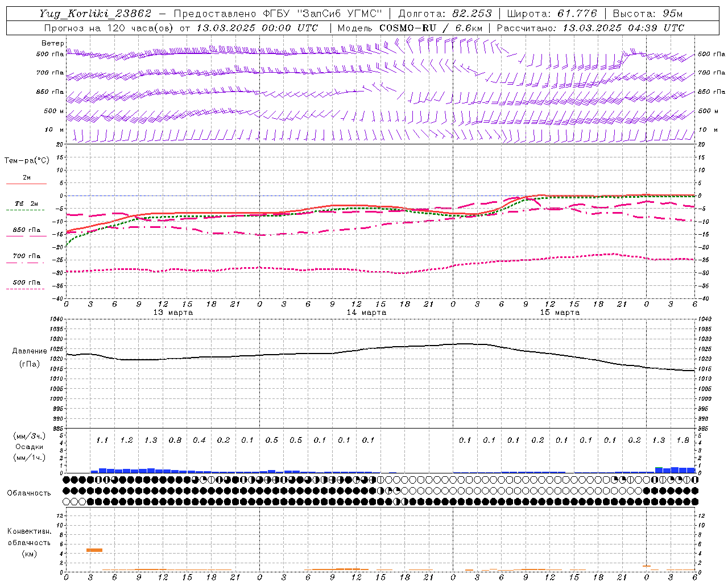
Task: Click the 1.2 precipitation amount
Action: [126, 440]
